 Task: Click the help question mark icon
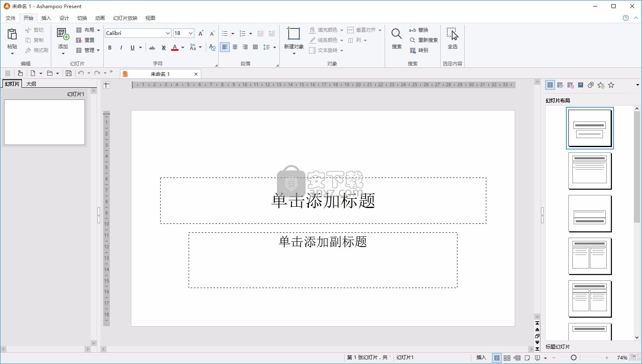point(626,18)
